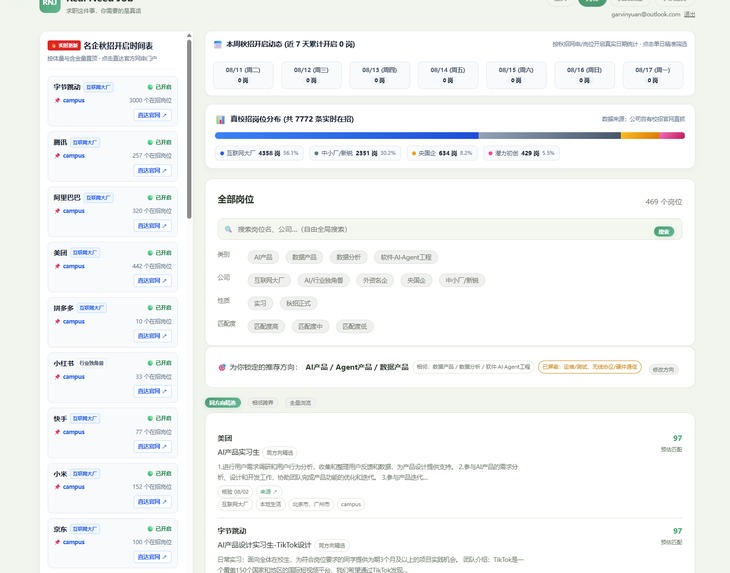Click the pin icon in the 腾讯 card
The image size is (730, 573).
pos(57,156)
